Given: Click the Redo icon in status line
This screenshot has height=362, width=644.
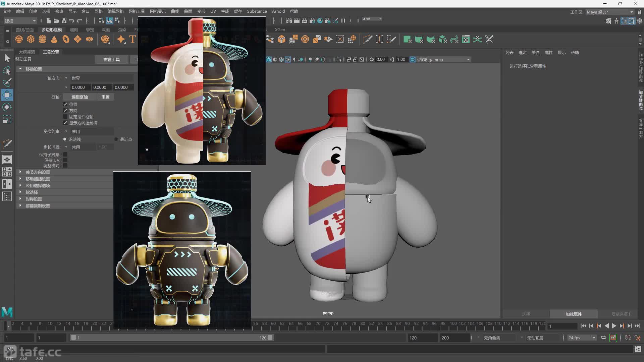Looking at the screenshot, I should [79, 21].
